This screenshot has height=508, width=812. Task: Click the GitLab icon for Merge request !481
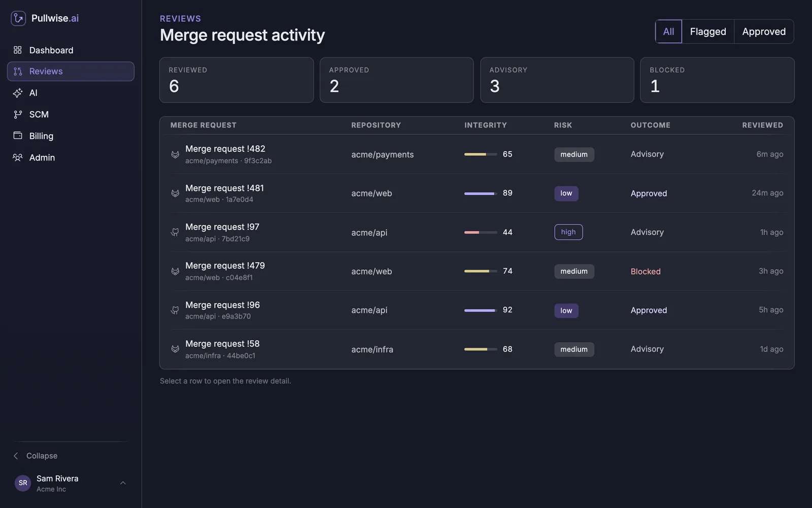point(175,194)
